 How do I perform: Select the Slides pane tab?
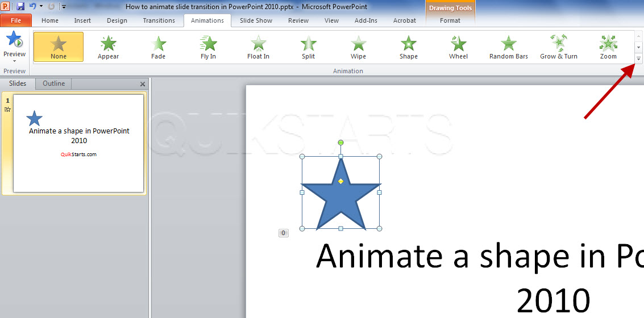18,83
